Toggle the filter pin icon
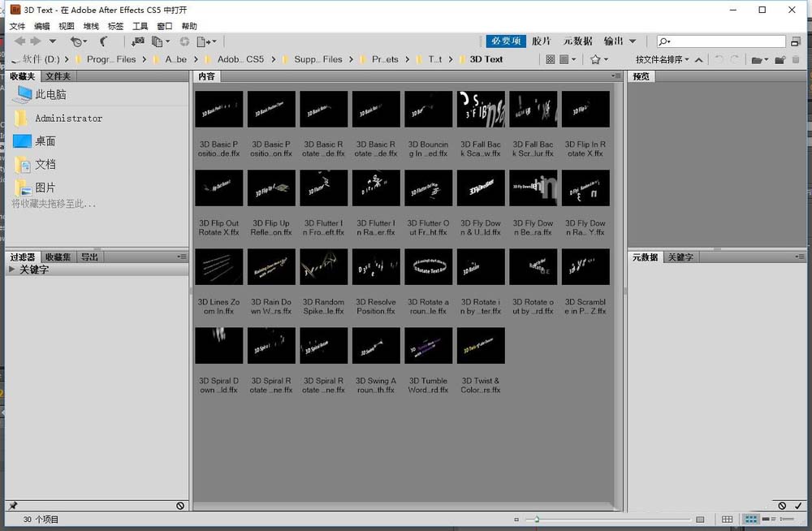This screenshot has height=531, width=812. tap(13, 506)
